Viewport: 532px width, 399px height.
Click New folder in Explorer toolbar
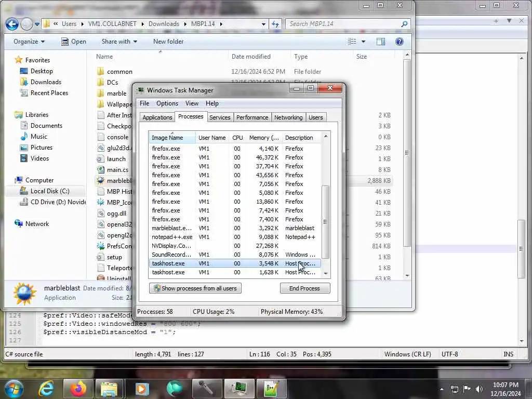(x=168, y=42)
